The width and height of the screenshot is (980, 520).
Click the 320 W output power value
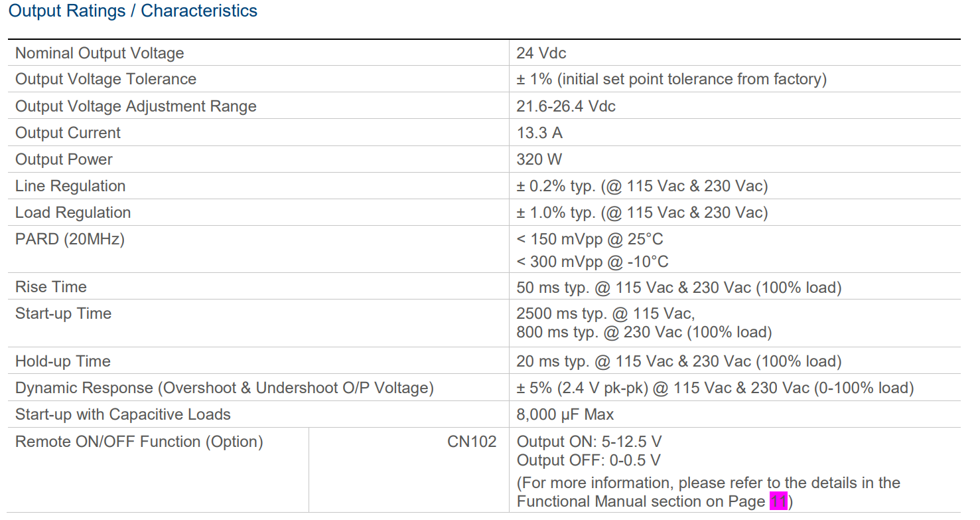[x=539, y=159]
